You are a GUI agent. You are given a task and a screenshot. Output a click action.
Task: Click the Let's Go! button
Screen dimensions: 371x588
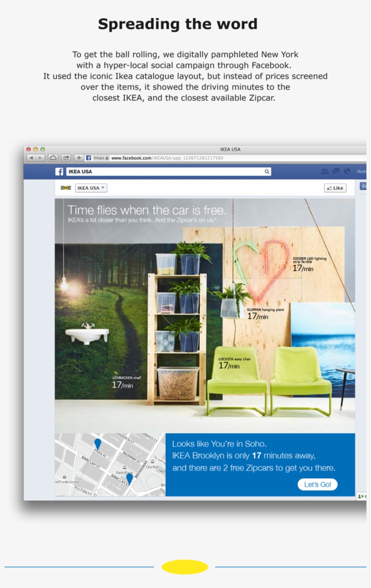pyautogui.click(x=318, y=485)
